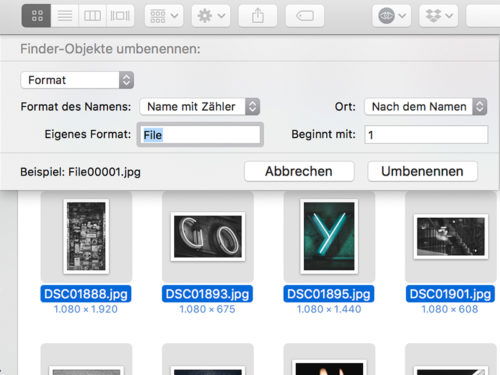Viewport: 500px width, 375px height.
Task: Open the gear action menu
Action: pos(211,15)
